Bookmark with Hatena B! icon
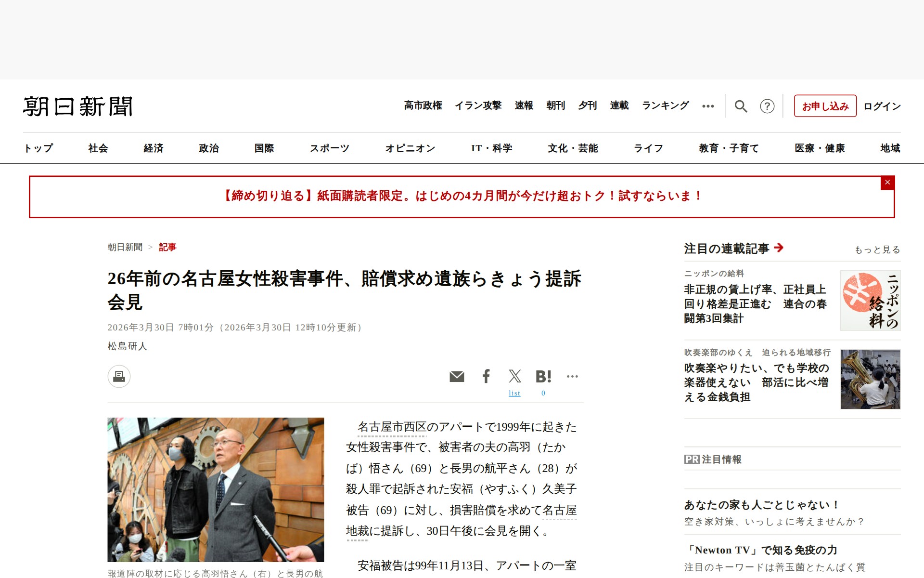 click(x=543, y=376)
